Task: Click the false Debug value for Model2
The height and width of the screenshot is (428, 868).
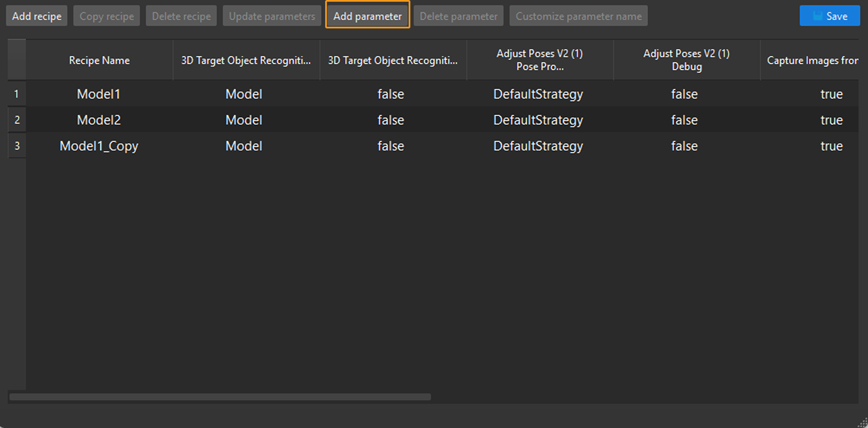Action: (684, 120)
